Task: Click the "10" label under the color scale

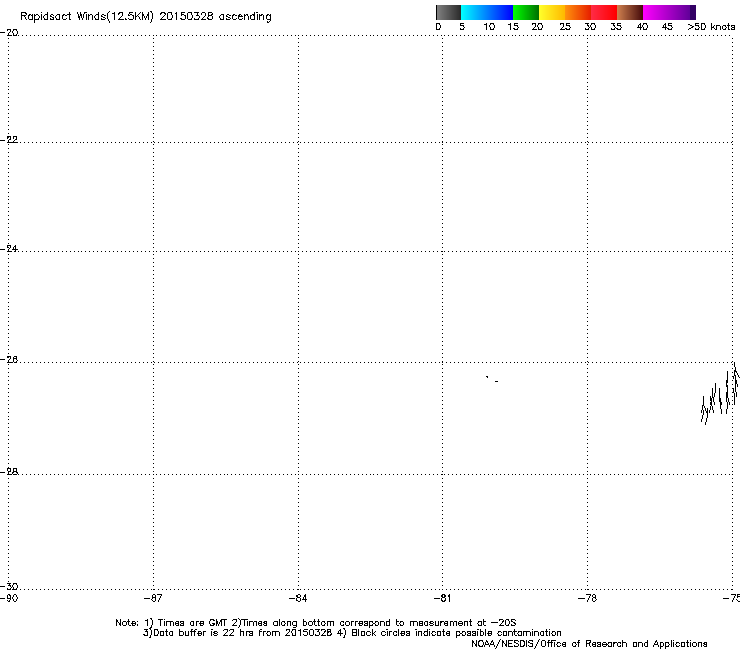Action: pyautogui.click(x=489, y=27)
